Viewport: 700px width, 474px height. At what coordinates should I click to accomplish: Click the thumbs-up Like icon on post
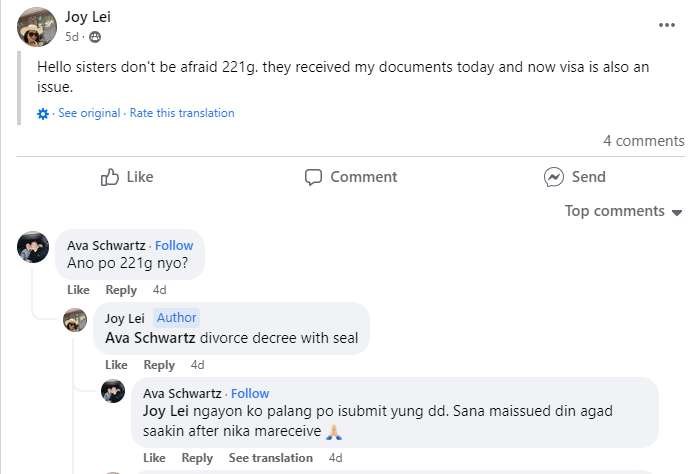pyautogui.click(x=111, y=177)
